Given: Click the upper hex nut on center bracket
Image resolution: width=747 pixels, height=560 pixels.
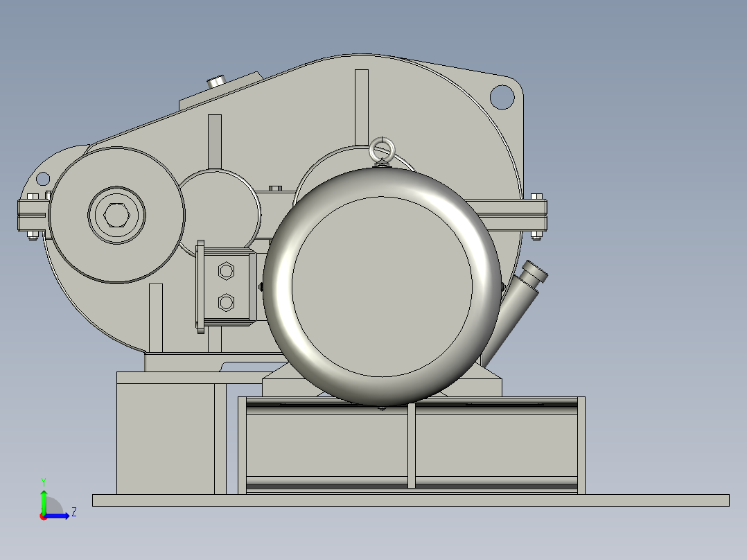Looking at the screenshot, I should pyautogui.click(x=227, y=270).
